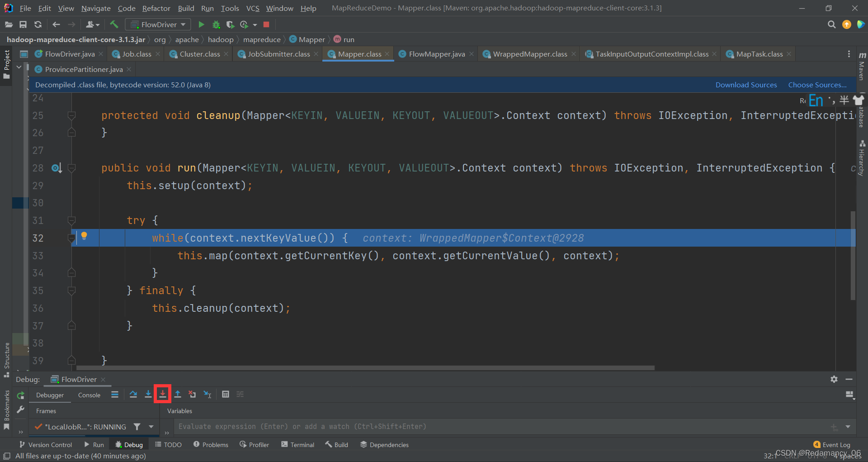Click the Open folder toolbar icon
The width and height of the screenshot is (868, 462).
click(x=9, y=24)
